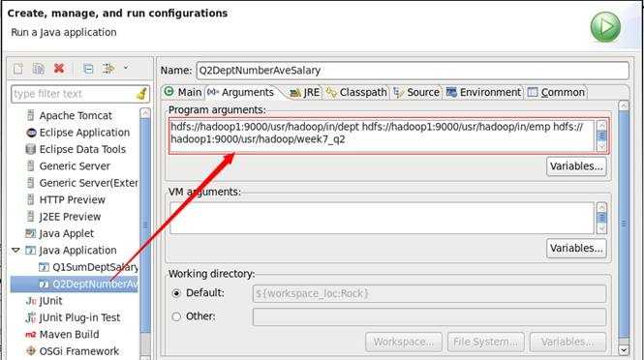Viewport: 644px width, 360px height.
Task: Select the Default working directory radio button
Action: pos(176,293)
